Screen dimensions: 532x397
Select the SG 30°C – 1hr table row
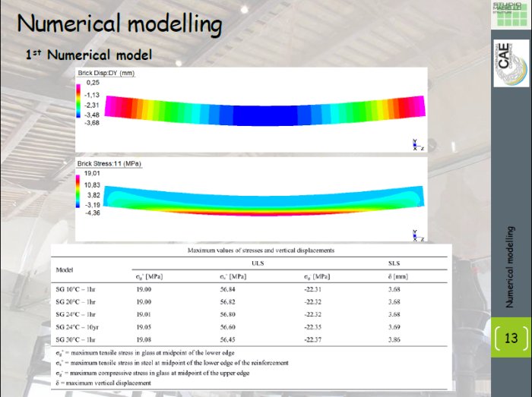(x=251, y=339)
